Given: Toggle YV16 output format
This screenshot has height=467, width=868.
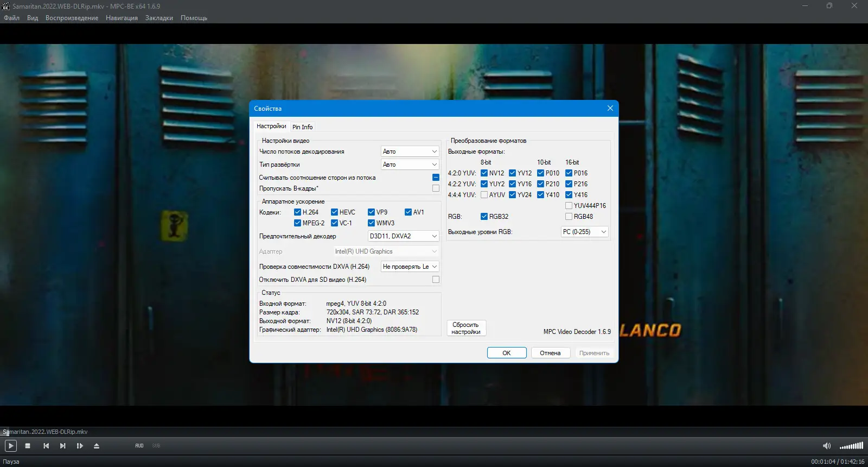Looking at the screenshot, I should (512, 184).
